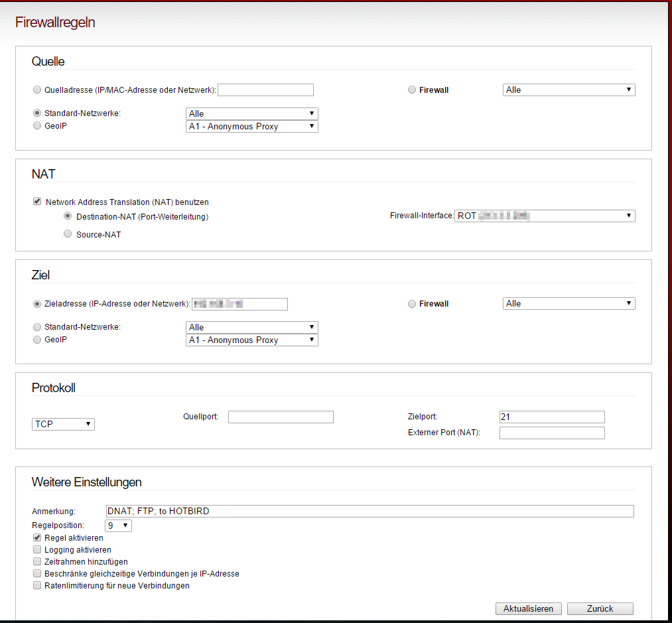Uncheck Network Address Translation benutzen checkbox
This screenshot has width=672, height=623.
click(37, 202)
